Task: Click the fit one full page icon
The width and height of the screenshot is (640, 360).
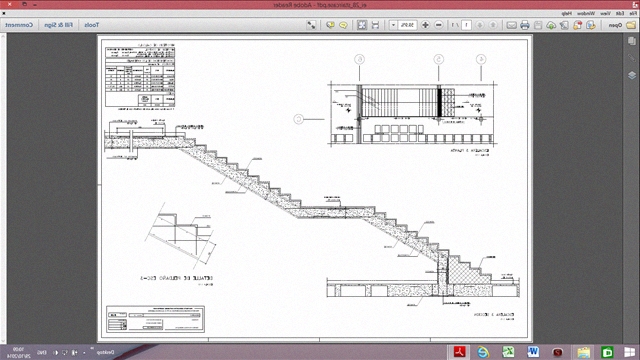Action: click(x=362, y=25)
